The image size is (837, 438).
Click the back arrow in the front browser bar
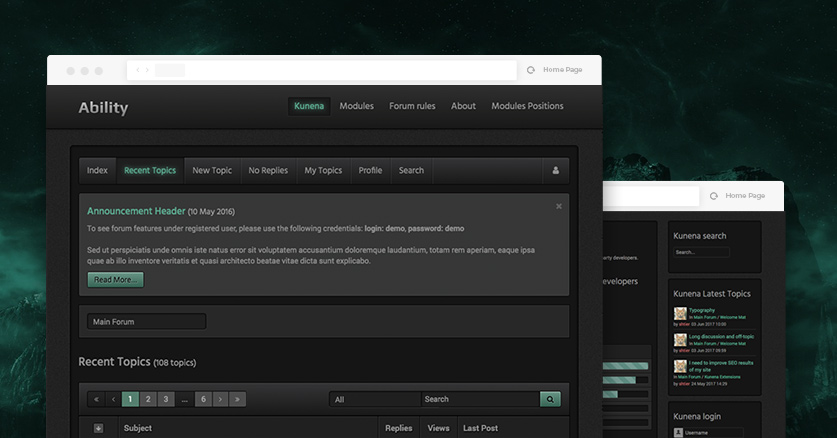coord(138,70)
